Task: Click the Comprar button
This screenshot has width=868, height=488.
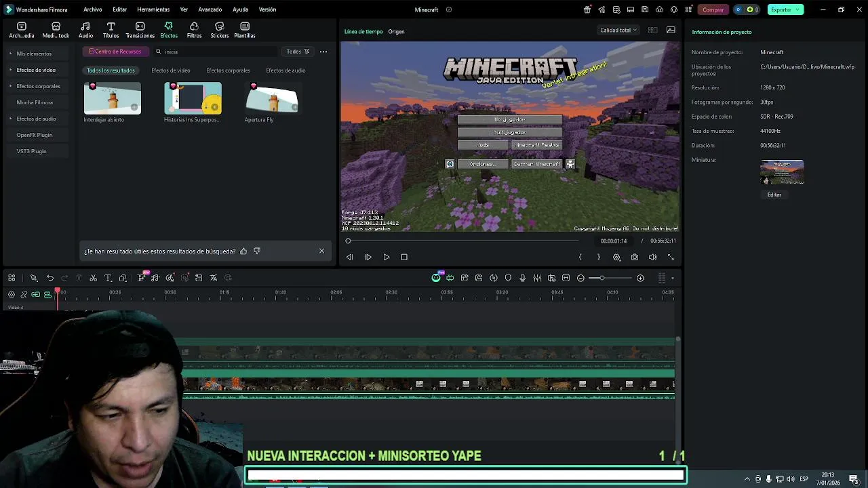Action: 713,9
